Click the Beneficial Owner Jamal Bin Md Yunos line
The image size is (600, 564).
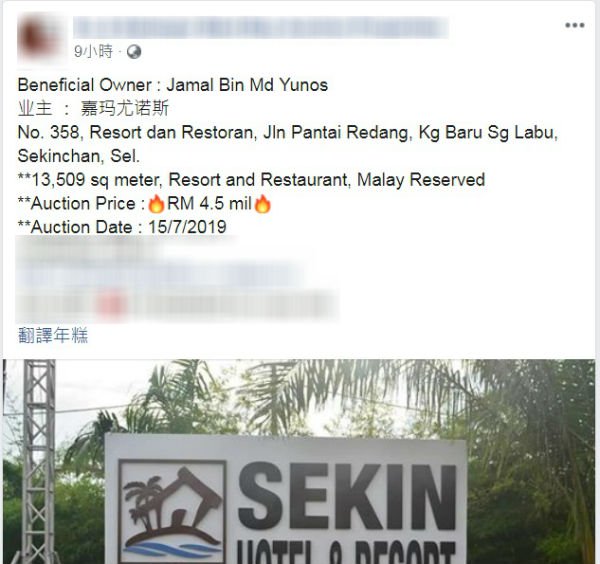173,85
